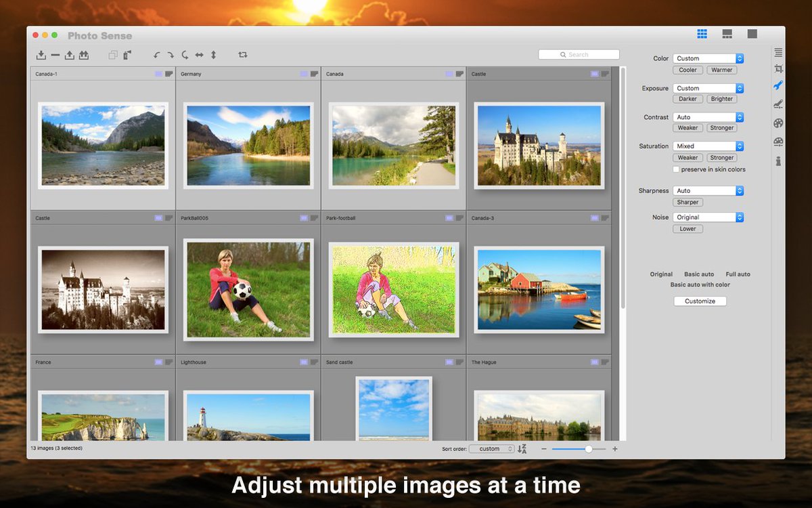Apply the Full auto preset
Viewport: 812px width, 508px height.
point(738,274)
